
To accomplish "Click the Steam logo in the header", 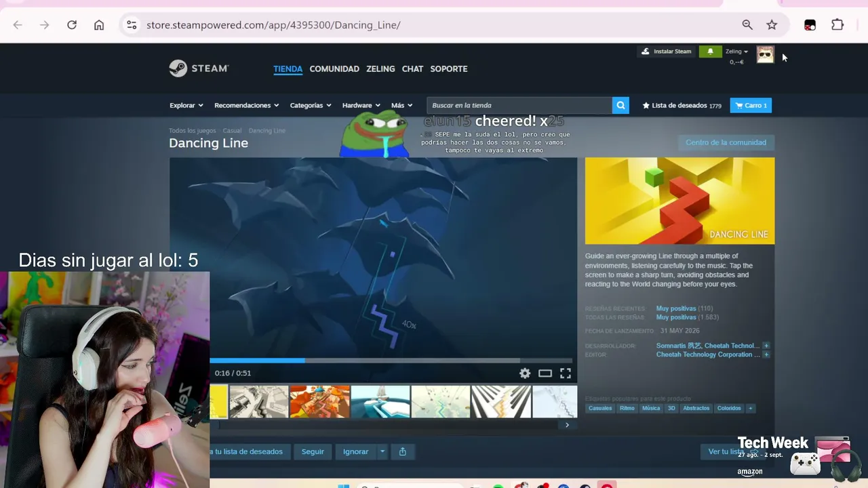I will click(x=199, y=68).
